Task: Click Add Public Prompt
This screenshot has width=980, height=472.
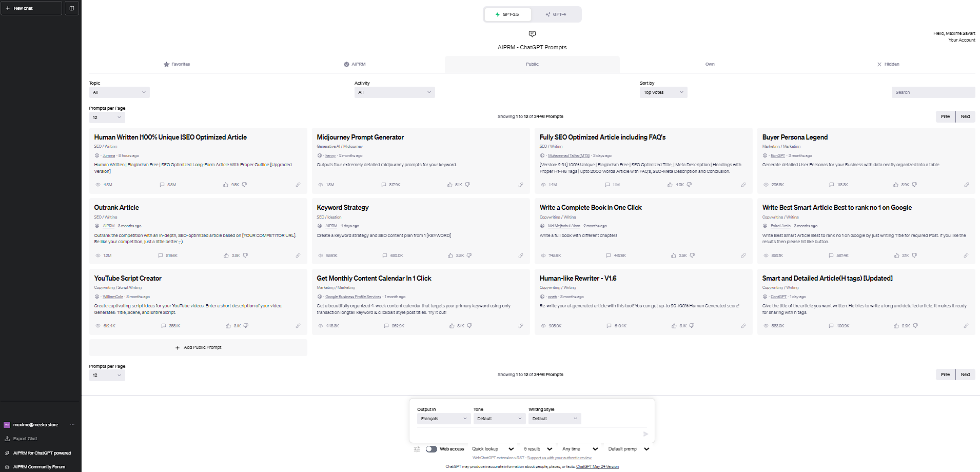Action: (198, 347)
